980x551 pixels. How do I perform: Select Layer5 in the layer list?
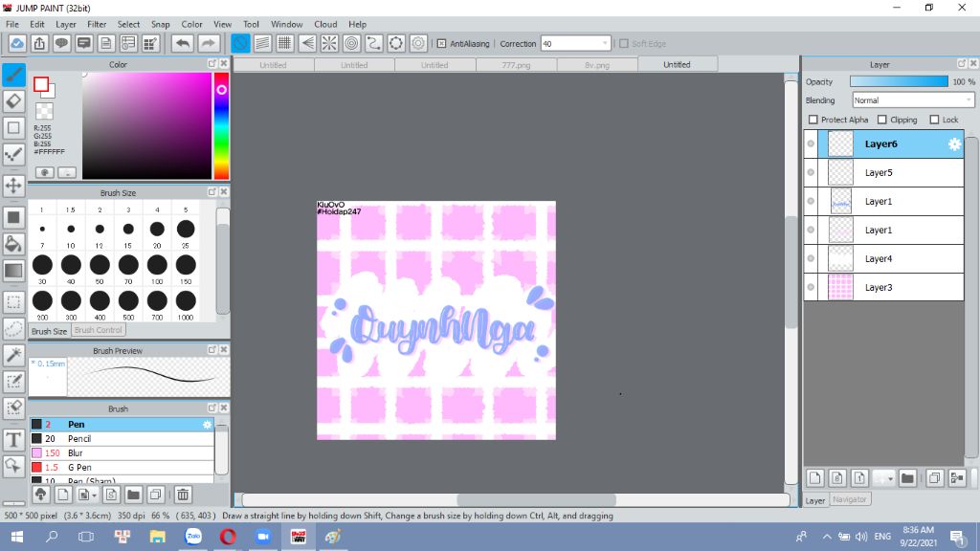tap(891, 172)
